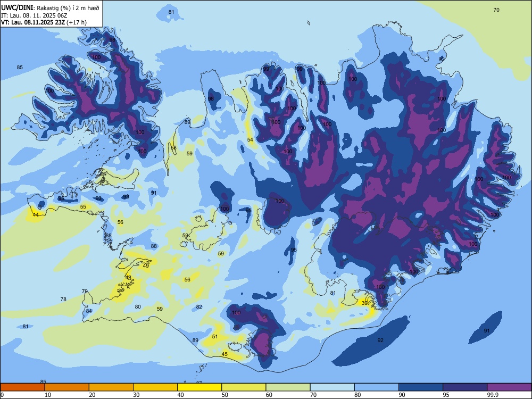Click the '20' legend tick label
Screen dimensions: 532x399
click(x=92, y=395)
